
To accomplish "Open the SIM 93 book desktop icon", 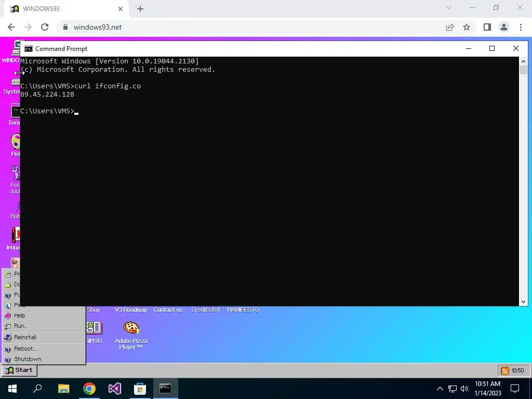I will pyautogui.click(x=94, y=332).
